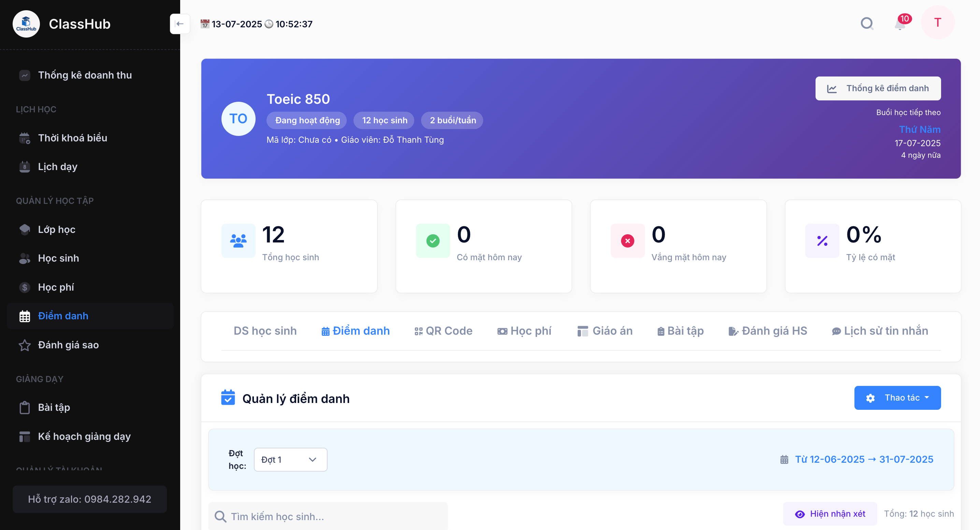
Task: Open the user avatar T
Action: pos(937,23)
